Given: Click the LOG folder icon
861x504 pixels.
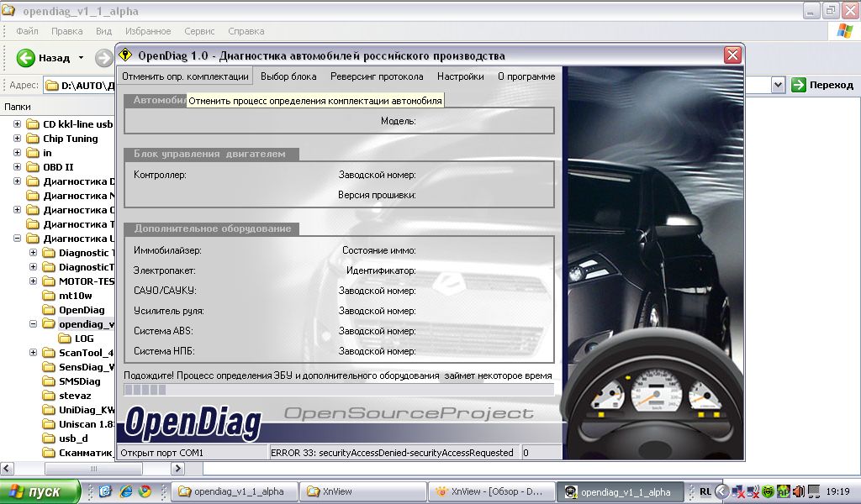Looking at the screenshot, I should (x=65, y=339).
